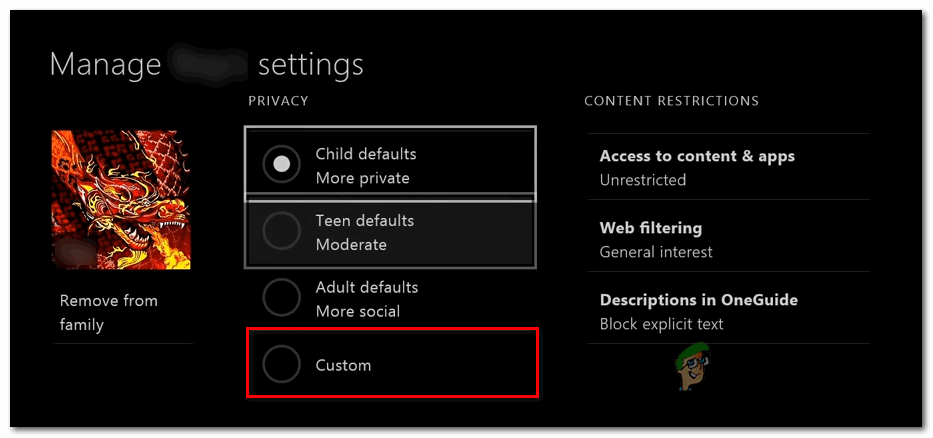Screen dimensions: 933x438
Task: Select the Teen defaults radio button
Action: [x=282, y=232]
